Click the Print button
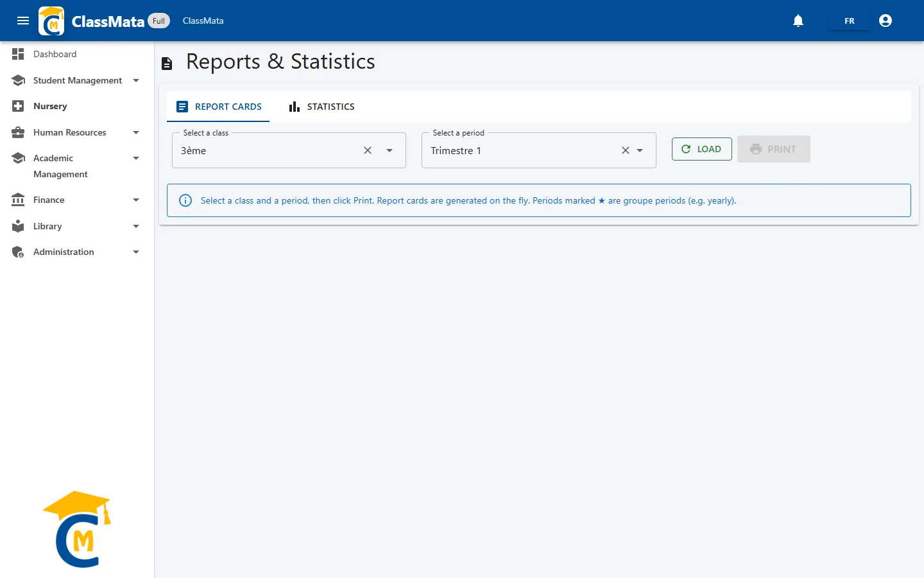The image size is (924, 578). (773, 149)
